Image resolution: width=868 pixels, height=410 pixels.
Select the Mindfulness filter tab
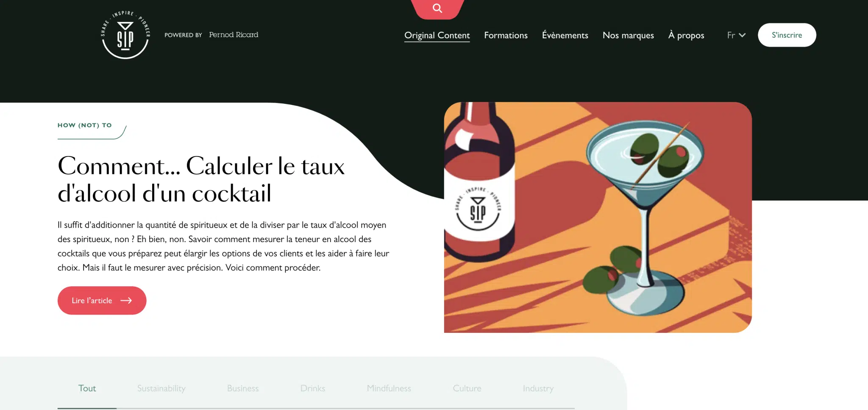389,388
